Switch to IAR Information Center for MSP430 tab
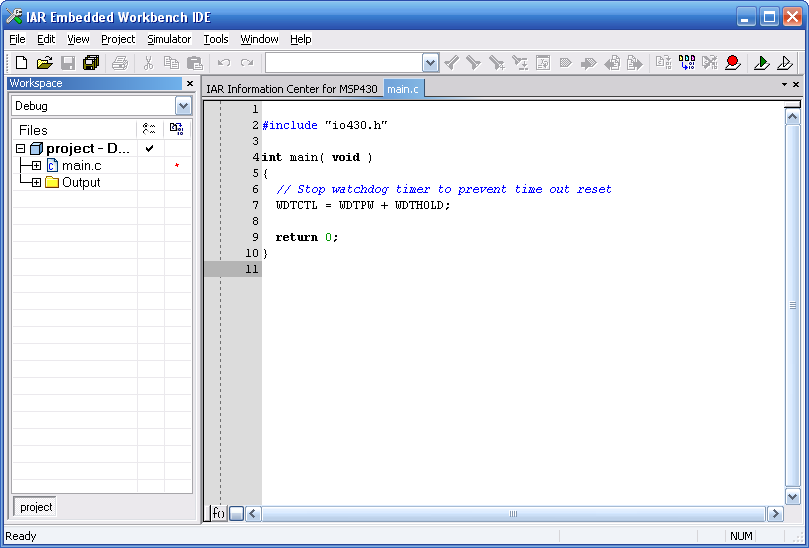This screenshot has height=548, width=809. [x=292, y=89]
